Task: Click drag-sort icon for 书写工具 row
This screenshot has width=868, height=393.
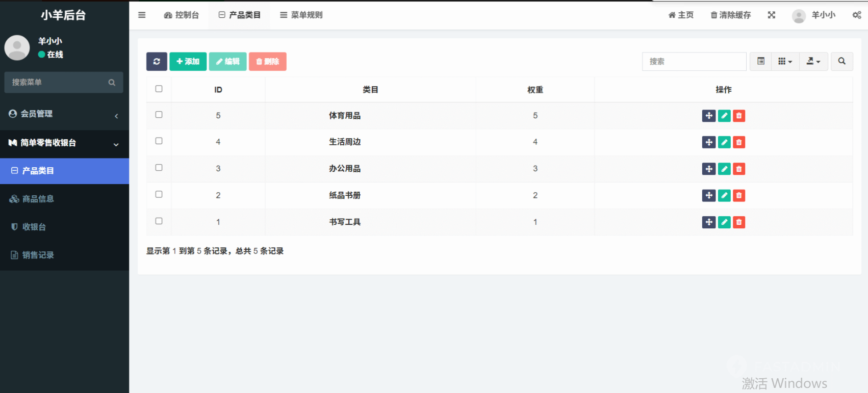Action: (x=709, y=222)
